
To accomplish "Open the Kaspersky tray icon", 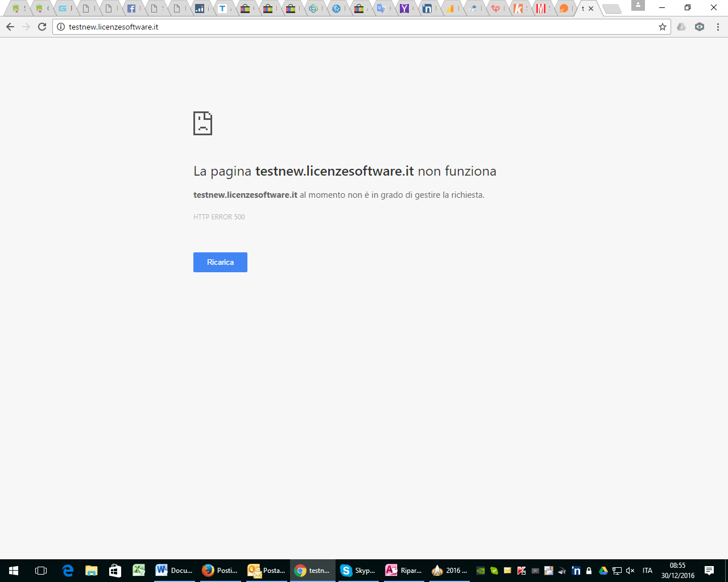I will pyautogui.click(x=522, y=571).
